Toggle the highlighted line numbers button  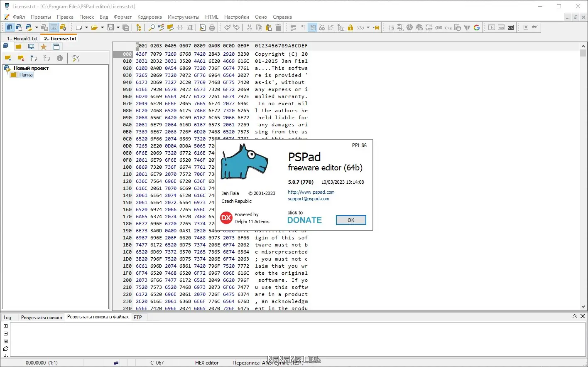[x=313, y=27]
